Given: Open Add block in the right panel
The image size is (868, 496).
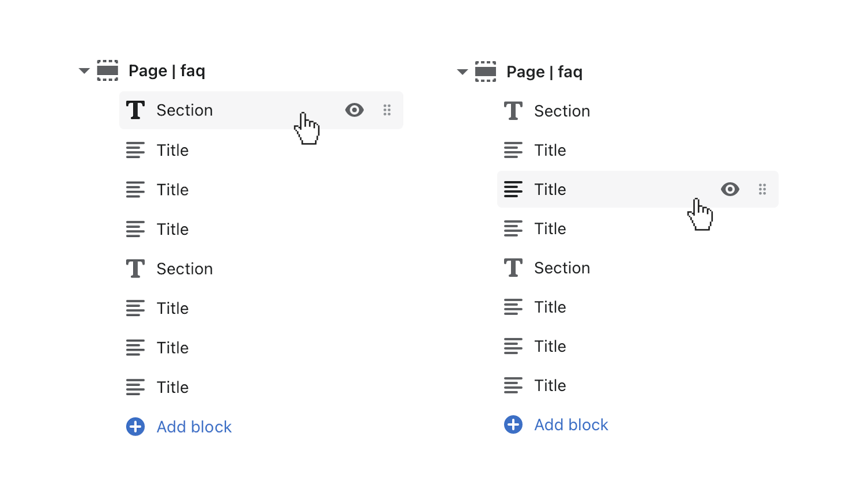Looking at the screenshot, I should pos(571,424).
